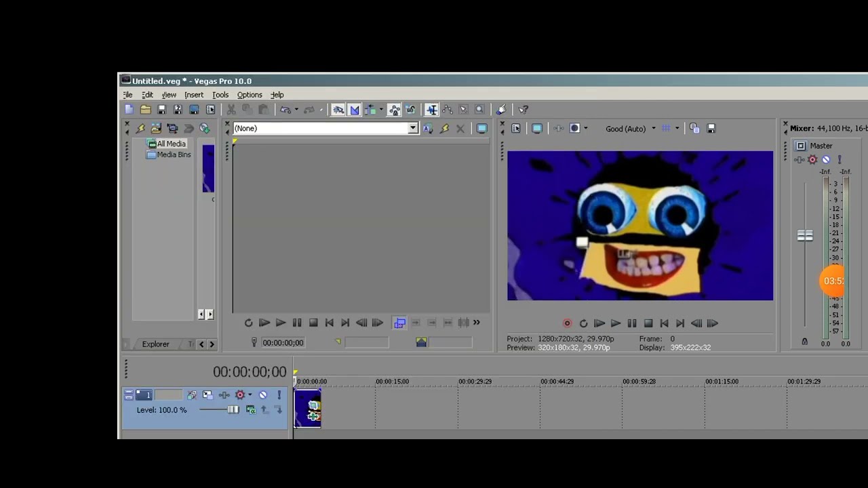Image resolution: width=868 pixels, height=488 pixels.
Task: Open the View menu
Action: pos(169,95)
